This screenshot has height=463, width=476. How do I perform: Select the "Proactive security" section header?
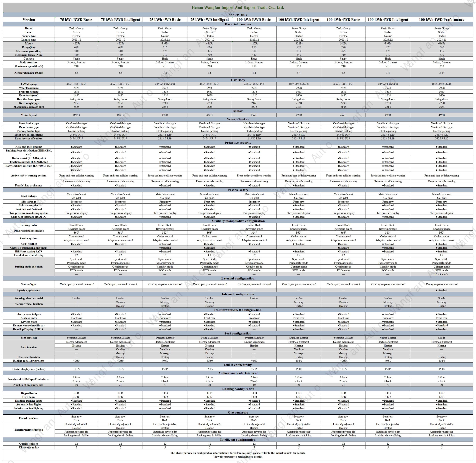pos(238,143)
